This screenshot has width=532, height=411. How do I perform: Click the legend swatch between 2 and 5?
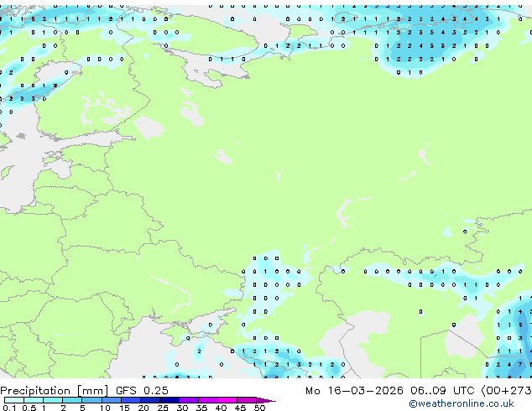[x=72, y=400]
